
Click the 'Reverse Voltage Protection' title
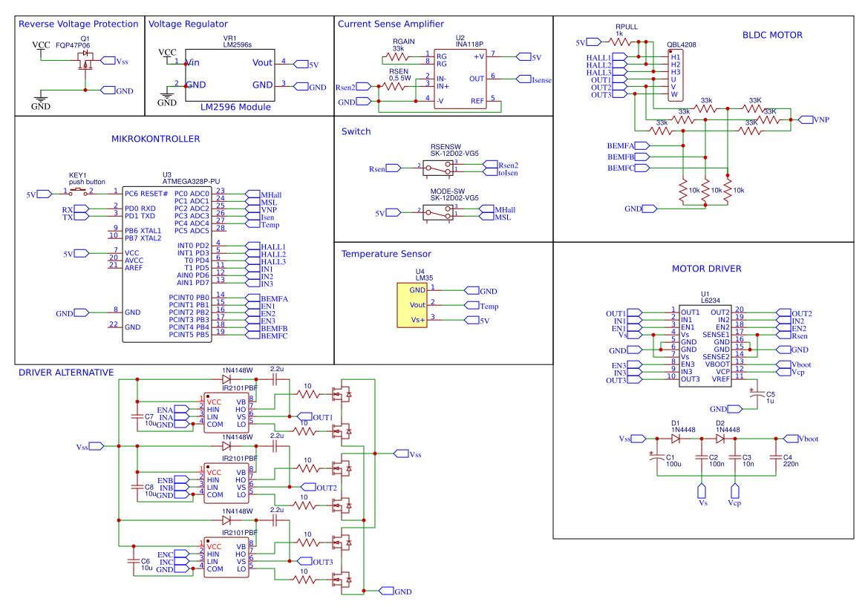click(79, 24)
